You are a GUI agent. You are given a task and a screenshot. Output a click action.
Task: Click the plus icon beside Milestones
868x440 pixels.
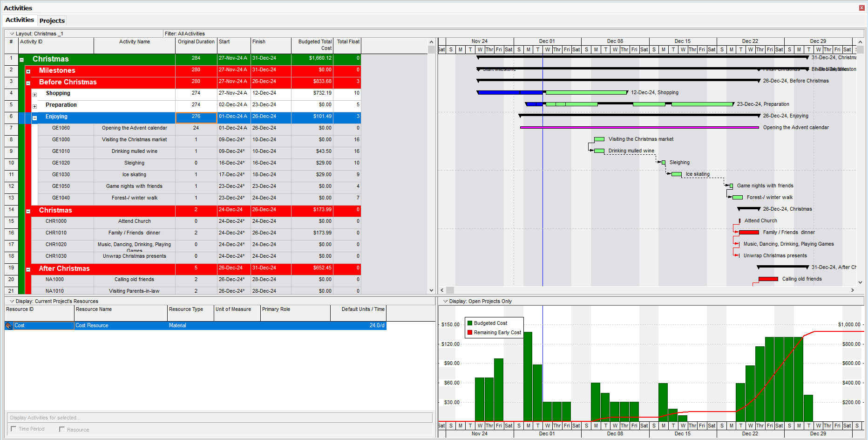(x=28, y=71)
